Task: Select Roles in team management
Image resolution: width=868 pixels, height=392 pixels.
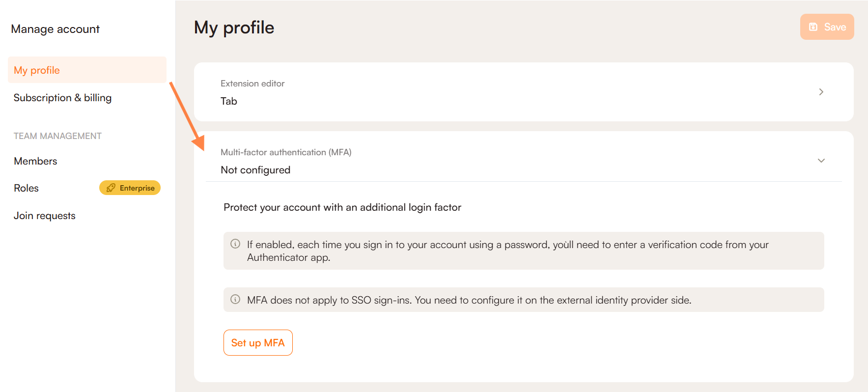Action: click(x=26, y=188)
